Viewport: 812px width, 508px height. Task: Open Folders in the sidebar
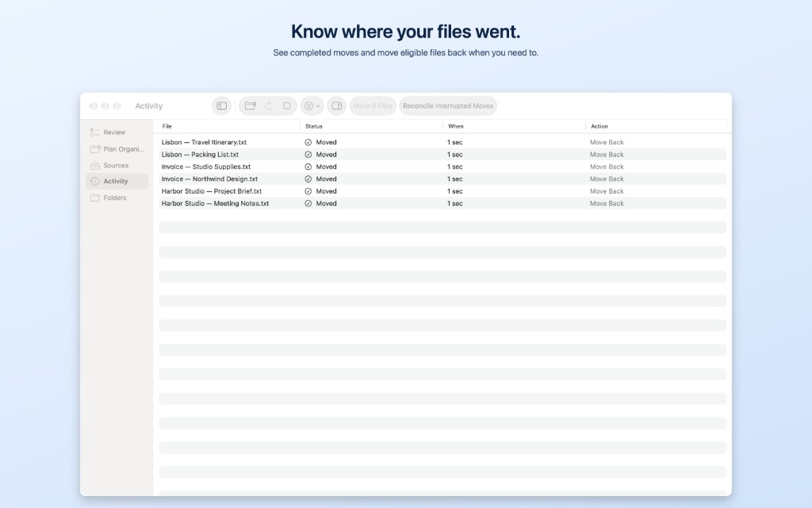tap(117, 198)
